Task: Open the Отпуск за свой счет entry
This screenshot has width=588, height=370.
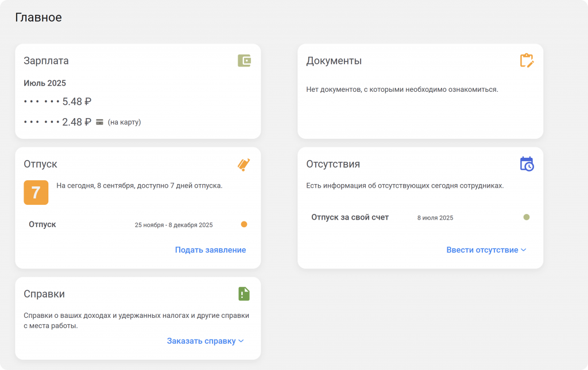Action: (350, 217)
